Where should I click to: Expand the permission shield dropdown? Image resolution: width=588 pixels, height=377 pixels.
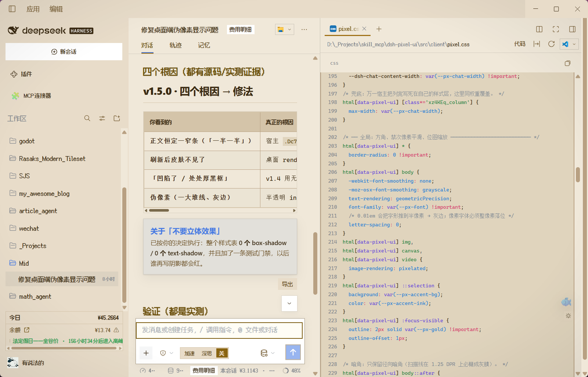coord(167,353)
